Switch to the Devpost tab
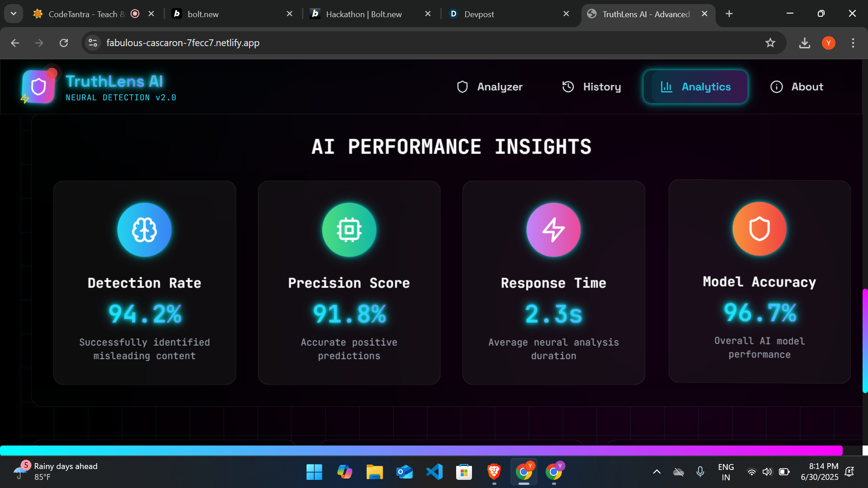 coord(479,14)
